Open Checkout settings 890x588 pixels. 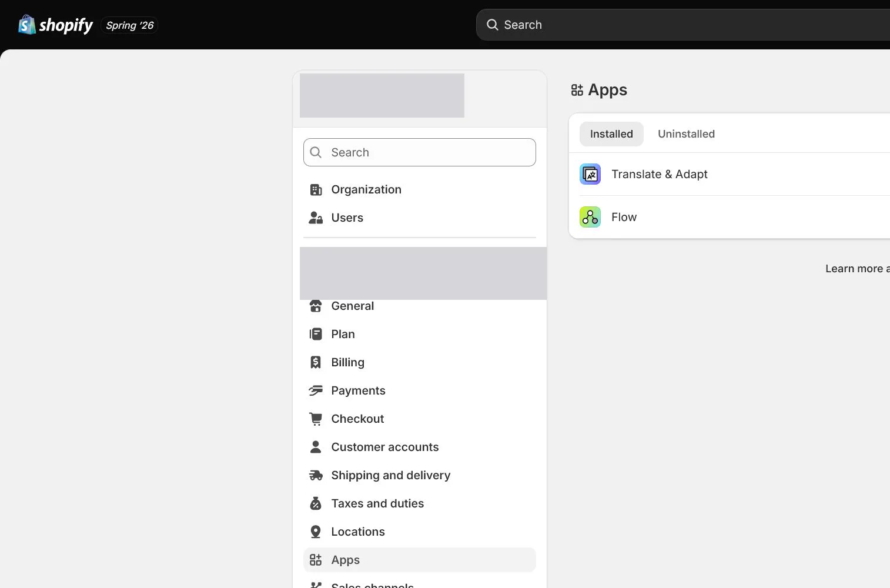pos(420,419)
